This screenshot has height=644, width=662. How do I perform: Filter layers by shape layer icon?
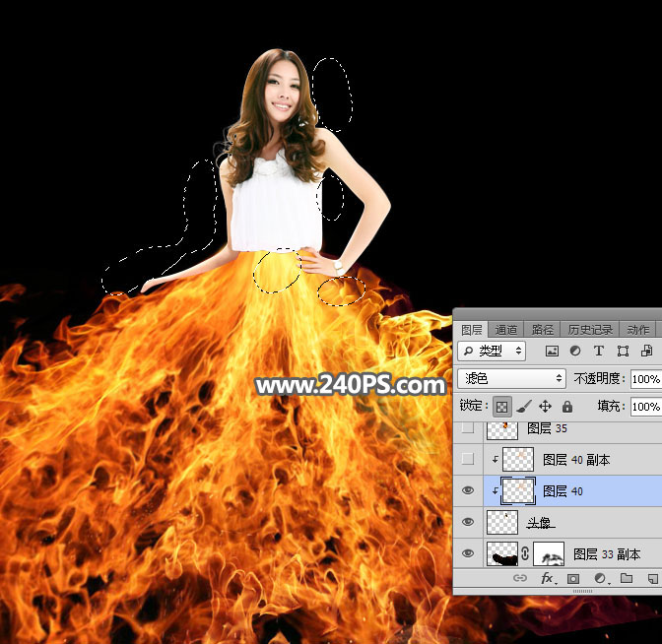pyautogui.click(x=623, y=352)
